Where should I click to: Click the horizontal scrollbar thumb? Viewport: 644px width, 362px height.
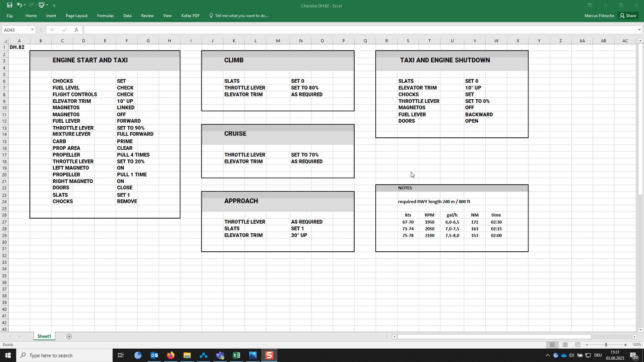(494, 337)
